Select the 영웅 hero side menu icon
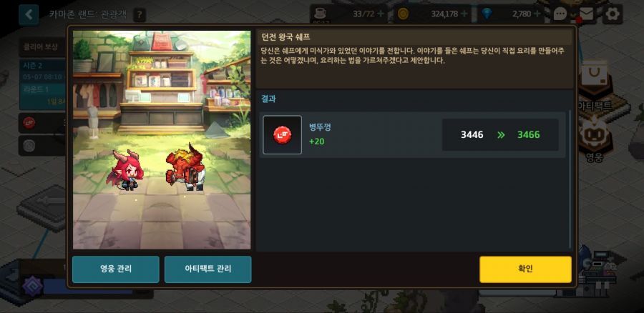644x313 pixels. tap(595, 139)
